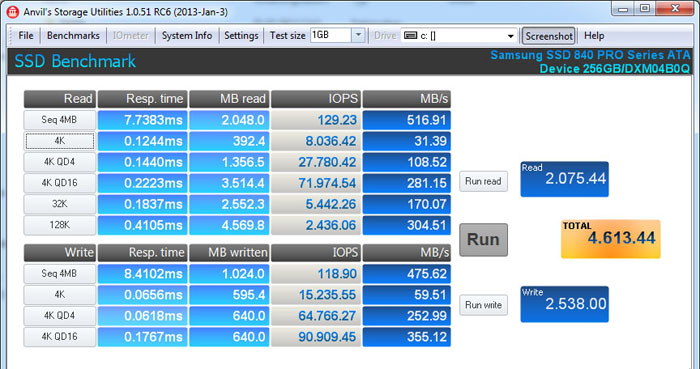Screen dimensions: 700x369
Task: Open the Help menu
Action: 594,36
